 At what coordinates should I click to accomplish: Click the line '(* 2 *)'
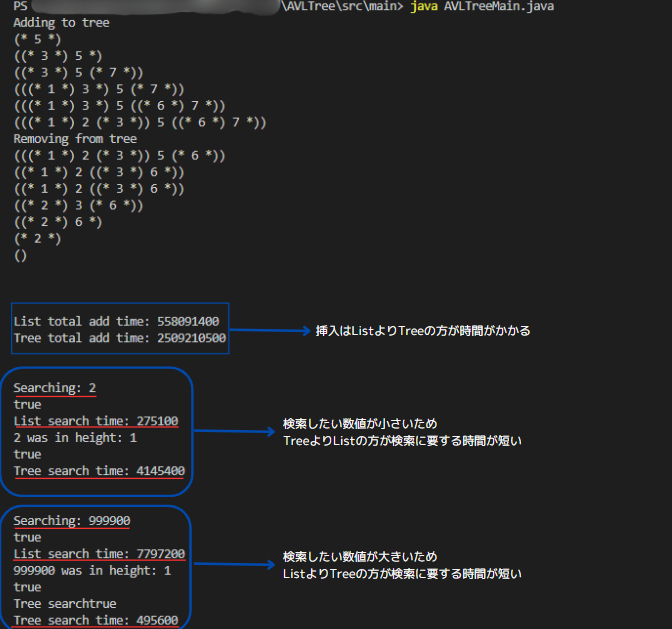[37, 239]
